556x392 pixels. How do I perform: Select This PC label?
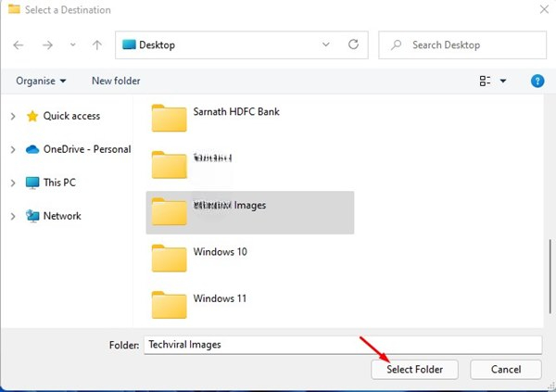pos(59,183)
